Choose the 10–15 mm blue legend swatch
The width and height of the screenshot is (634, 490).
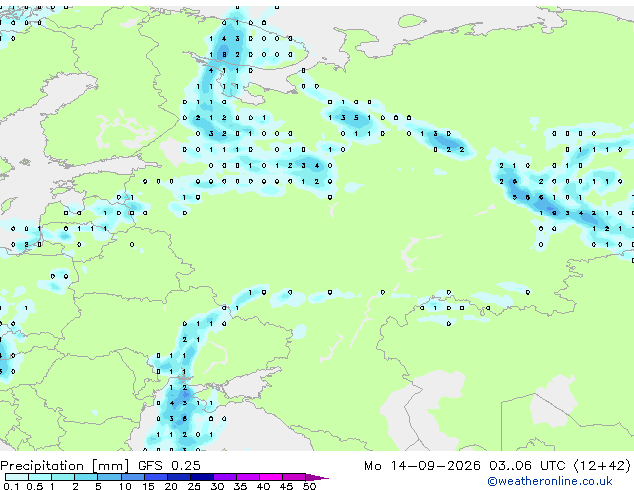pos(133,477)
